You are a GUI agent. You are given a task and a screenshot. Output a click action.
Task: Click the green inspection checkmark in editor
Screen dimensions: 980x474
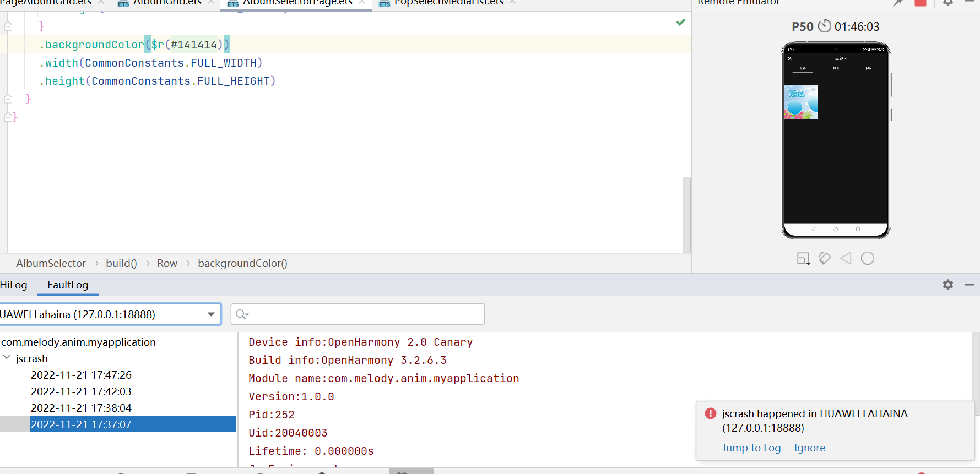(x=681, y=22)
